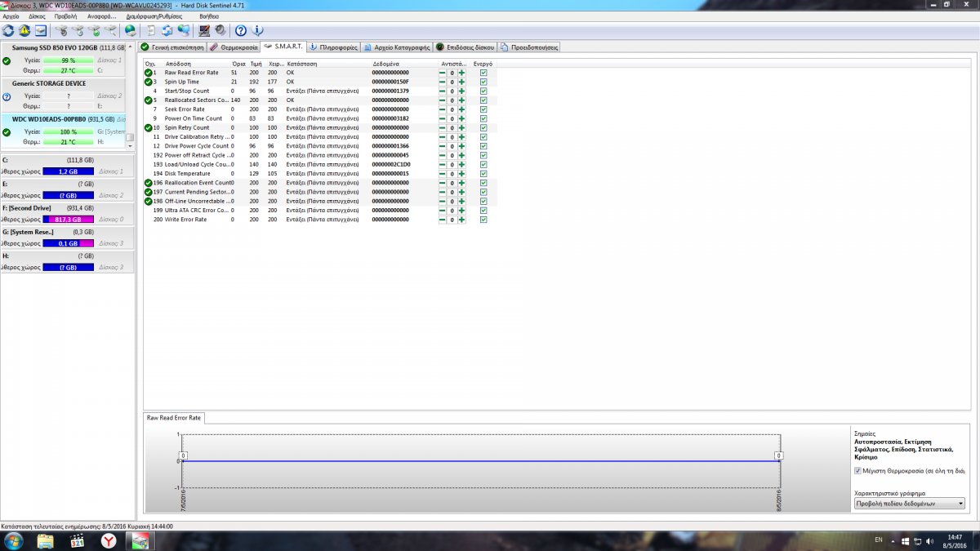This screenshot has height=551, width=980.
Task: Click the question mark icon for Generic STORAGE DEVICE
Action: 7,96
